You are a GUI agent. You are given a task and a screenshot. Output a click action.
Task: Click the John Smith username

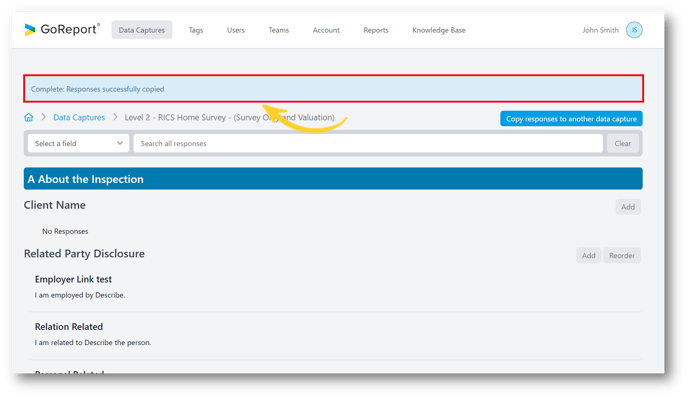pyautogui.click(x=600, y=30)
